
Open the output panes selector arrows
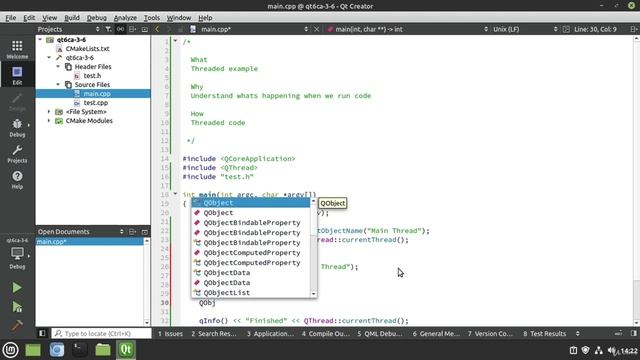click(x=578, y=333)
